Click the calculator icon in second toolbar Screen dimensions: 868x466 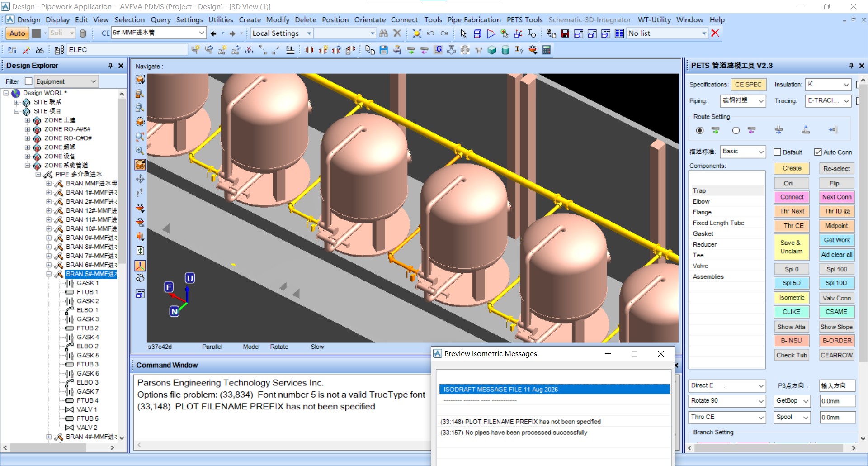pos(547,50)
